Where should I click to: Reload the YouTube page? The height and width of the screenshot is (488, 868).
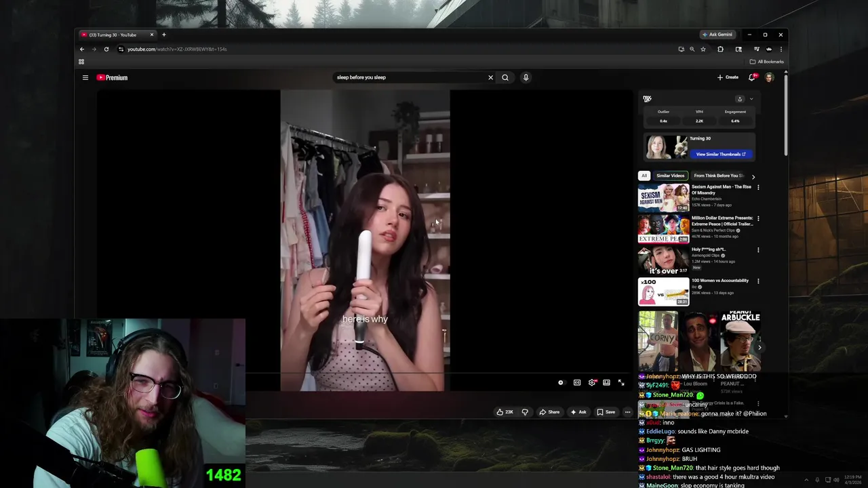[106, 49]
